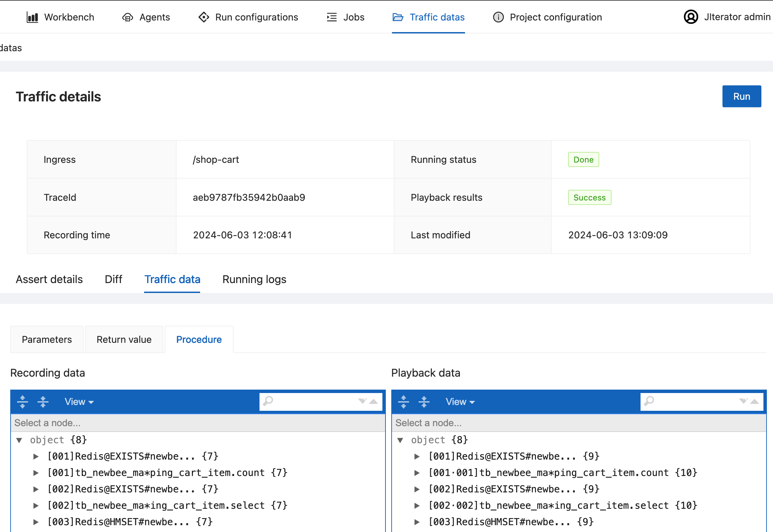The image size is (773, 532).
Task: Click the Success playback results tag
Action: [590, 197]
